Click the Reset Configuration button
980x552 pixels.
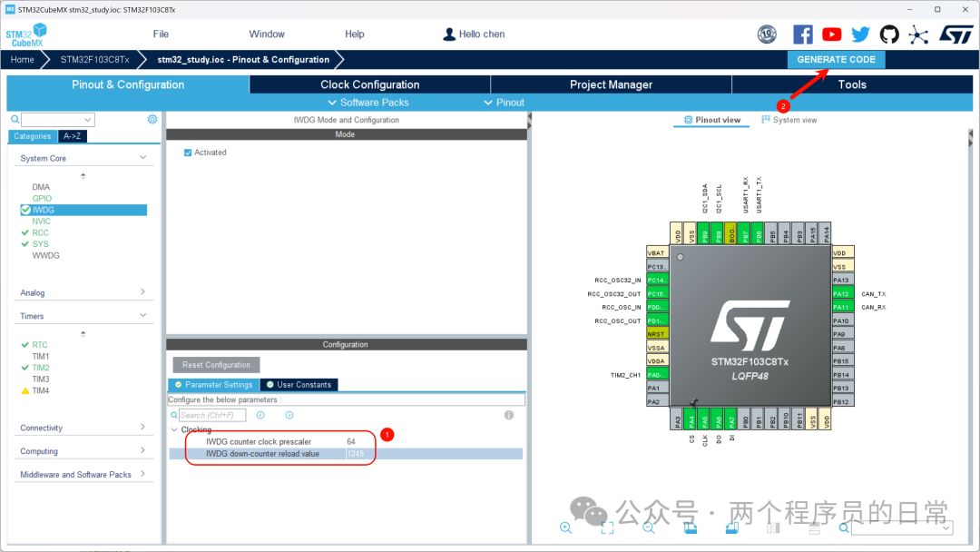216,364
